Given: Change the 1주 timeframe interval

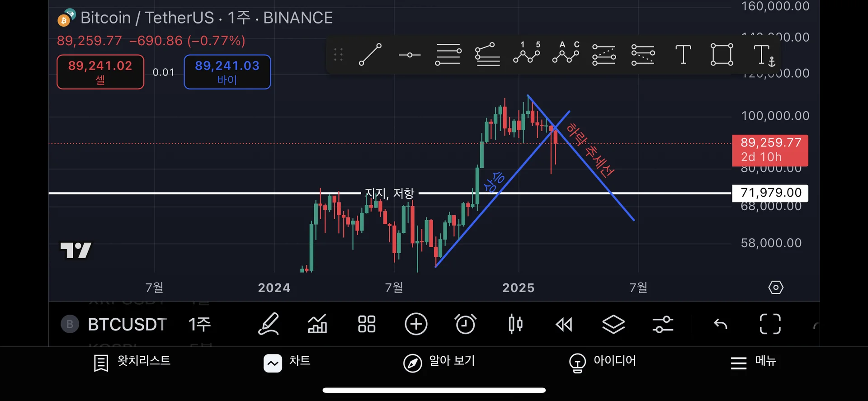Looking at the screenshot, I should coord(199,324).
